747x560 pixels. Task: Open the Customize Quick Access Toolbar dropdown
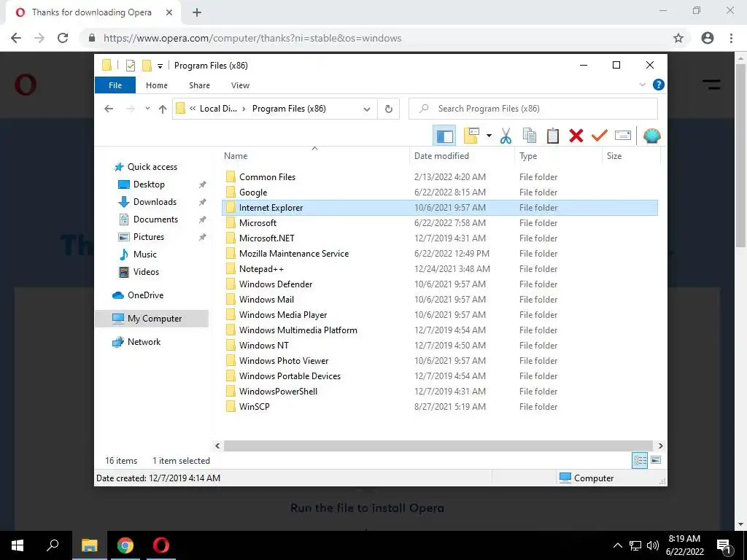tap(160, 66)
